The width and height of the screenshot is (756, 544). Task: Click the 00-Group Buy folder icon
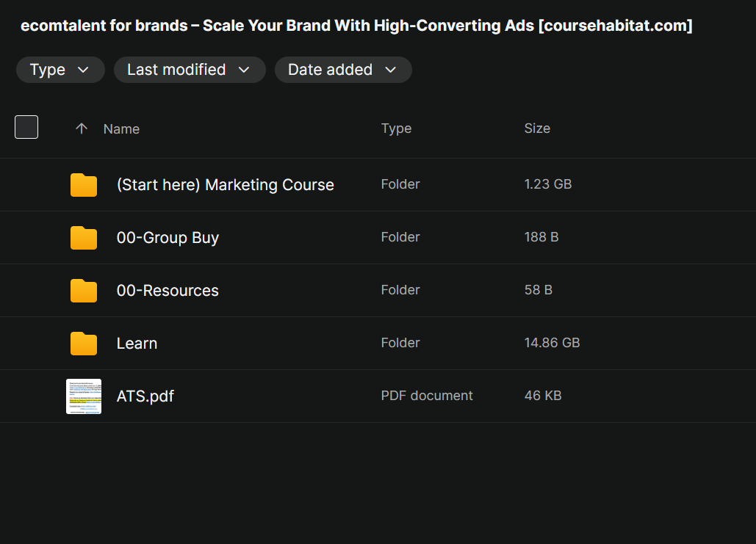(84, 238)
